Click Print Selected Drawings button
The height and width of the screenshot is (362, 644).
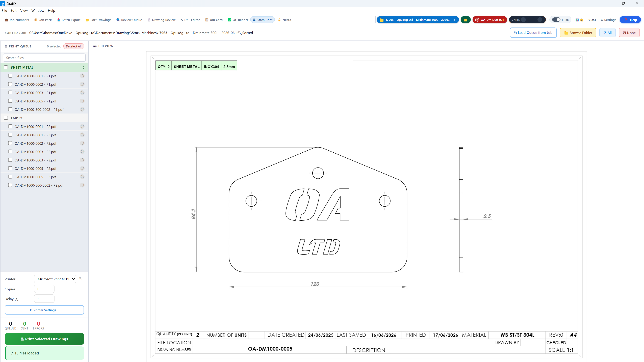pos(44,339)
